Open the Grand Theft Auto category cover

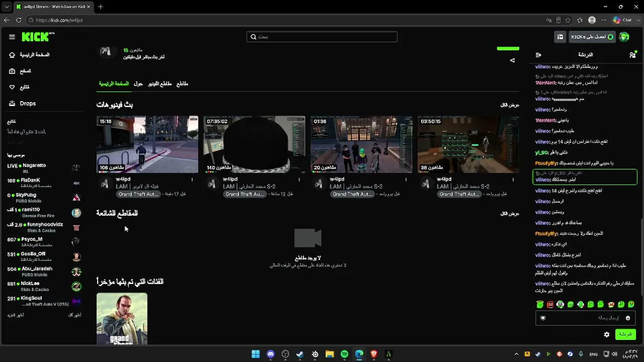[122, 319]
